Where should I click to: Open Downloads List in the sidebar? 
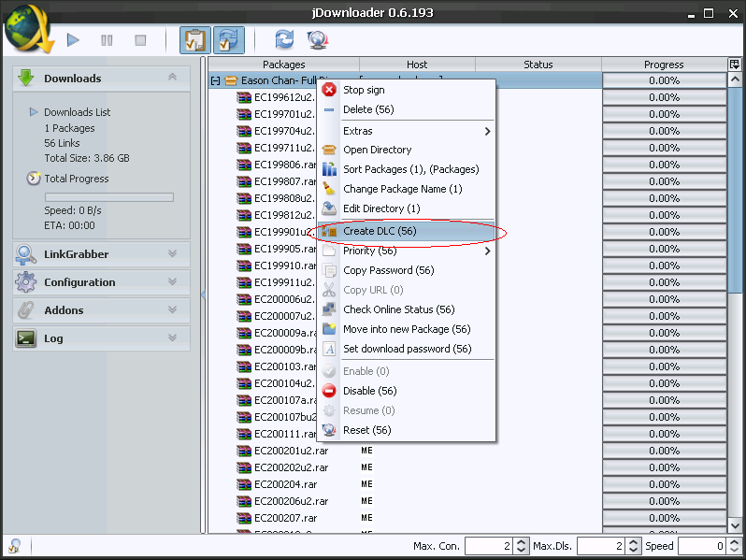pyautogui.click(x=77, y=112)
